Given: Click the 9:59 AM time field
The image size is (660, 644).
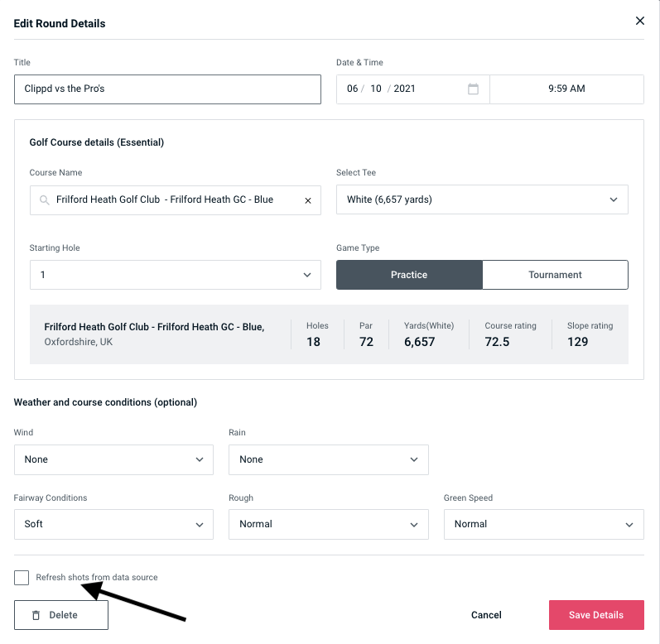Looking at the screenshot, I should pos(566,89).
